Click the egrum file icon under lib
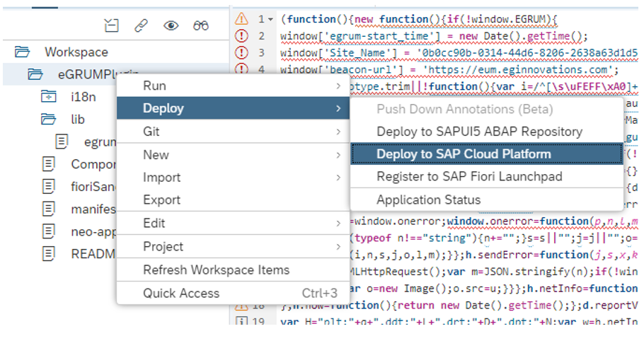The height and width of the screenshot is (353, 644). [x=62, y=141]
